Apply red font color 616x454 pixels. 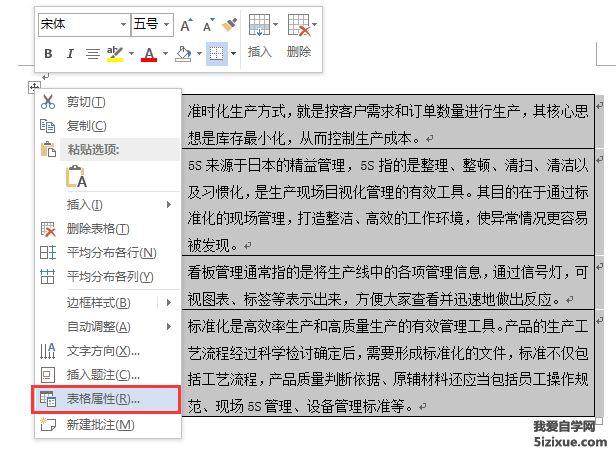click(149, 53)
